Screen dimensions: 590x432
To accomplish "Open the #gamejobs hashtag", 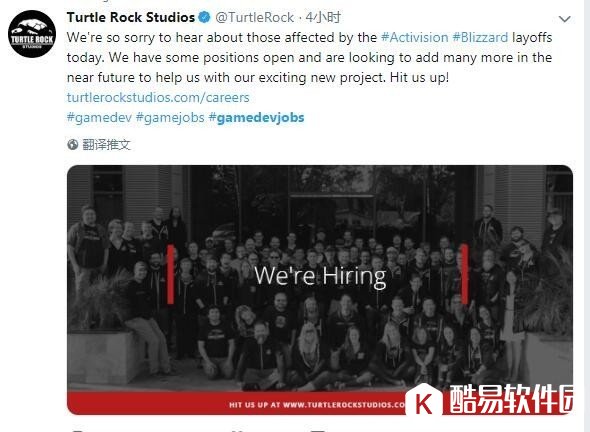I will click(170, 117).
